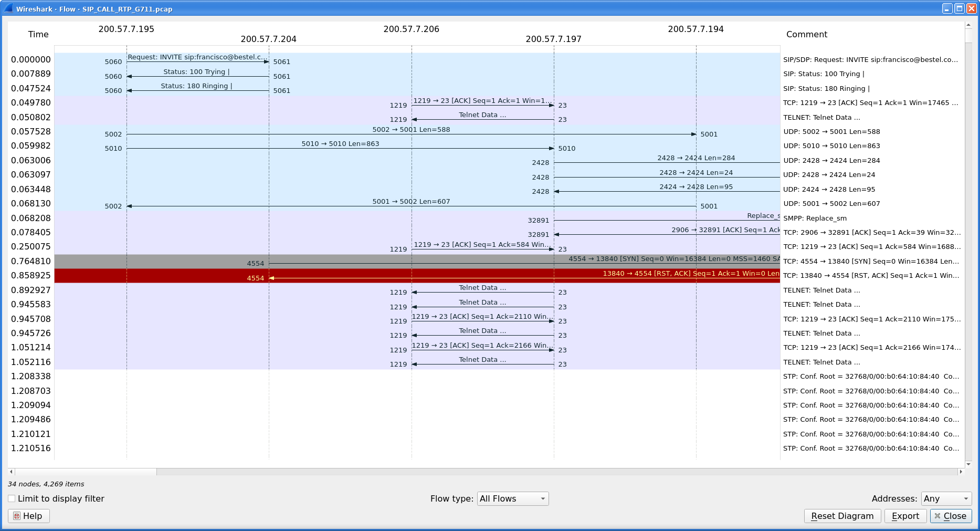Click the horizontal scrollbar thumb

[x=85, y=472]
